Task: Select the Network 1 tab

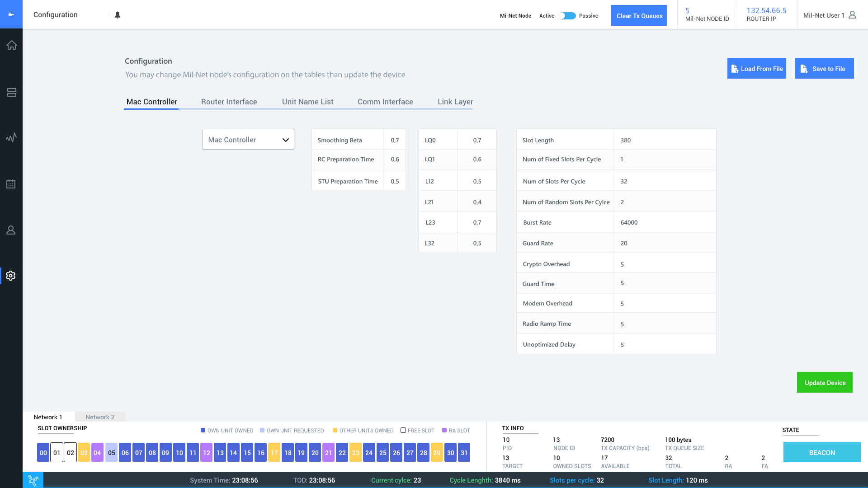Action: tap(48, 417)
